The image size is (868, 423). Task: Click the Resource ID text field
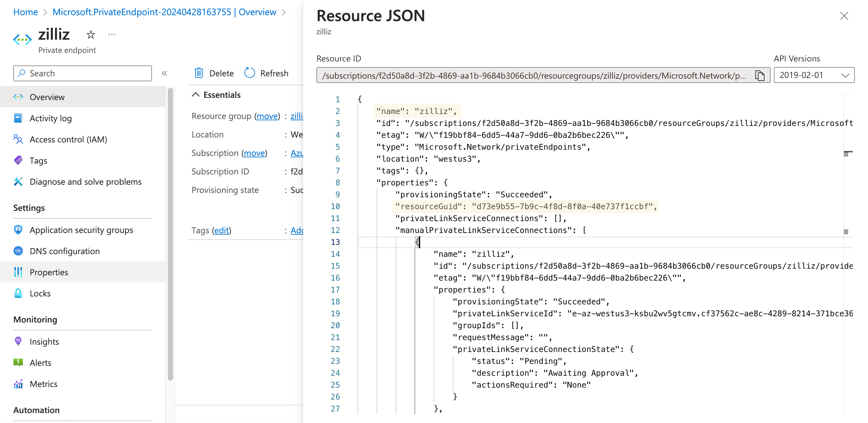click(543, 75)
